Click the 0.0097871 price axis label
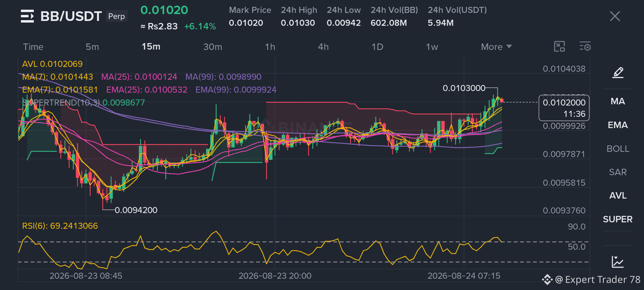644x290 pixels. 564,154
